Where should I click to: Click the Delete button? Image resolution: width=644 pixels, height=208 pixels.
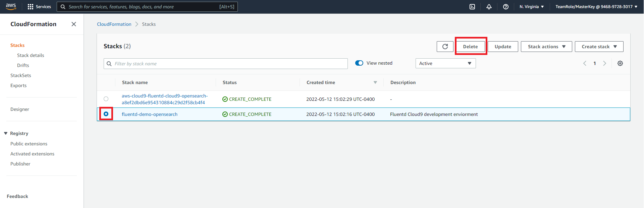click(x=471, y=47)
